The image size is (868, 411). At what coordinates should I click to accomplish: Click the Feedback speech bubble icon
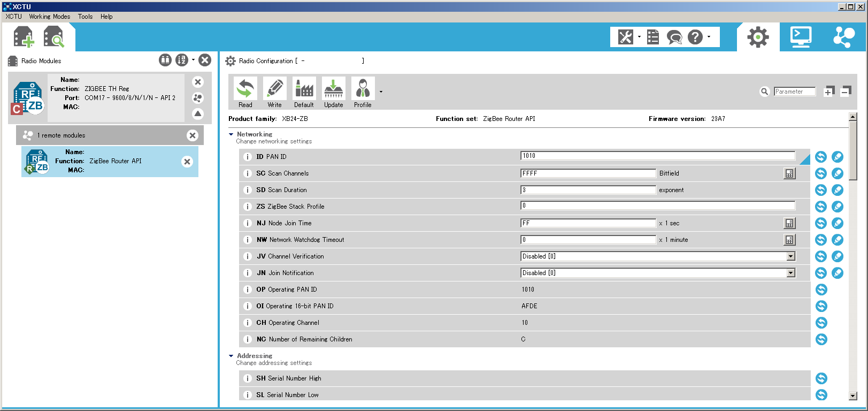[674, 37]
